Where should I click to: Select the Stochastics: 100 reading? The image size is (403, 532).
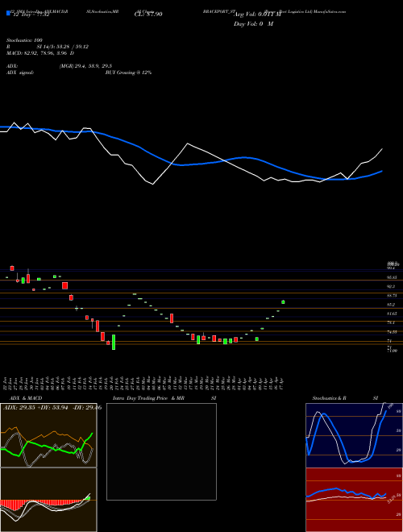(24, 40)
